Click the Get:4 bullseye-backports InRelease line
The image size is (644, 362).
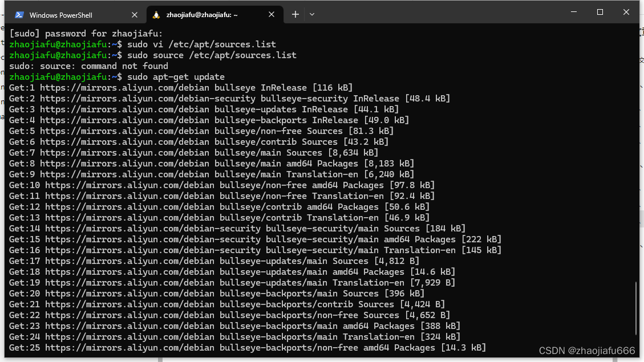coord(209,120)
